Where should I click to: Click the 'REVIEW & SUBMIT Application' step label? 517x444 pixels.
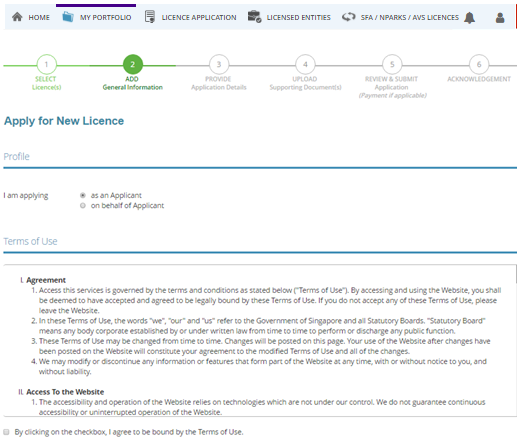click(x=392, y=83)
